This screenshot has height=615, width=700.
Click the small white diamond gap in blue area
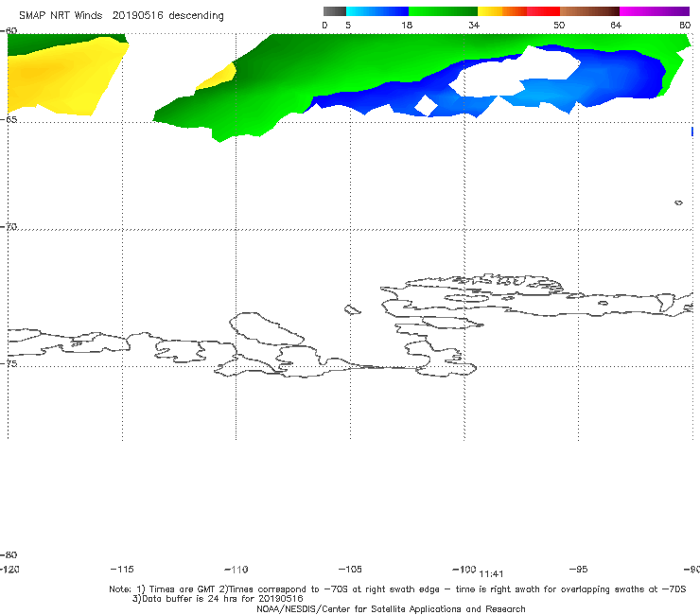tap(426, 105)
